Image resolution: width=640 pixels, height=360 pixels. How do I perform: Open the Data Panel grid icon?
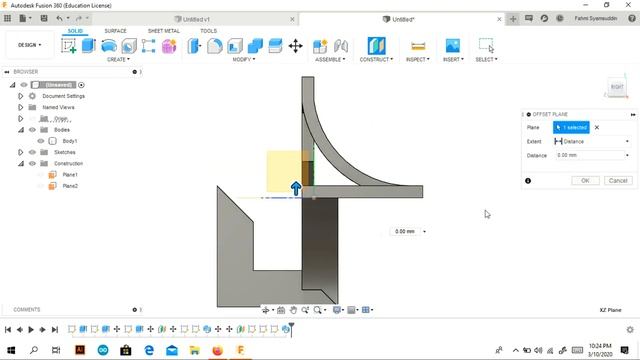7,18
